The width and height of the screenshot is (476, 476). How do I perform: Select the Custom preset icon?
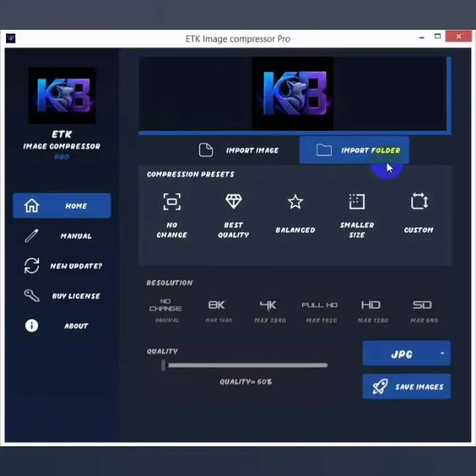[419, 201]
